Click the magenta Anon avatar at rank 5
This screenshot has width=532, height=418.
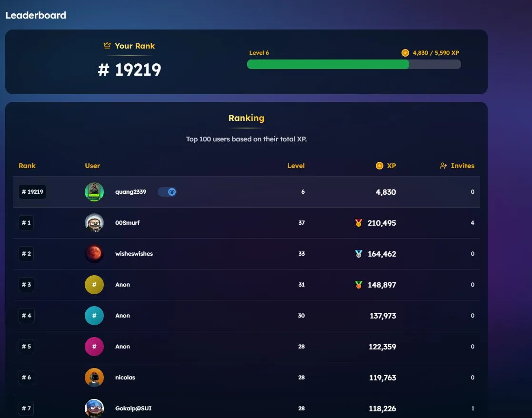(94, 347)
